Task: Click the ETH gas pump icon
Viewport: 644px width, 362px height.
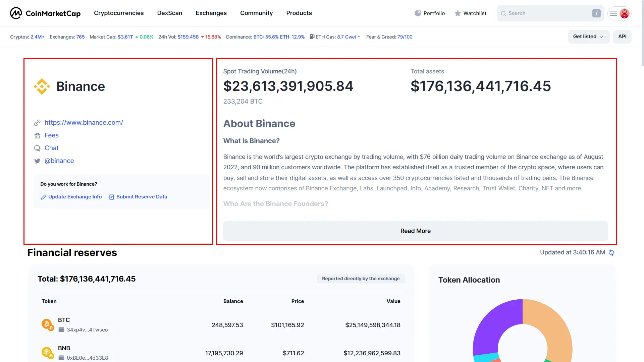Action: [312, 37]
